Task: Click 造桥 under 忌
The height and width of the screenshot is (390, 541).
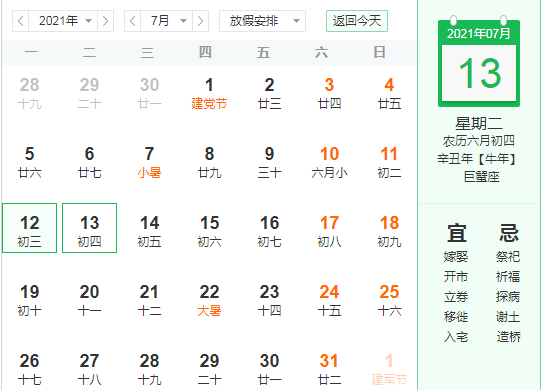Action: [508, 337]
